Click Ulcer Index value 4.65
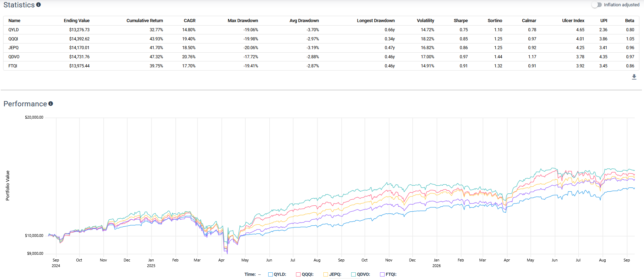644x279 pixels. pos(580,30)
